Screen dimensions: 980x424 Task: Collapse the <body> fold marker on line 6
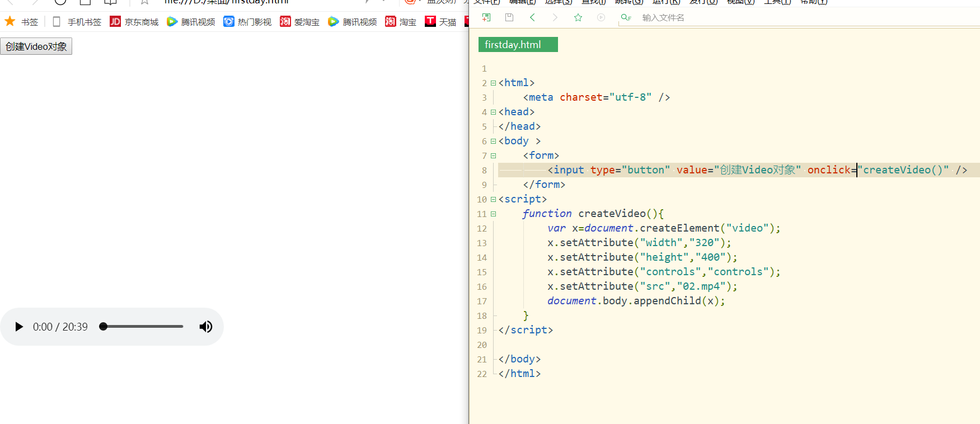[493, 141]
